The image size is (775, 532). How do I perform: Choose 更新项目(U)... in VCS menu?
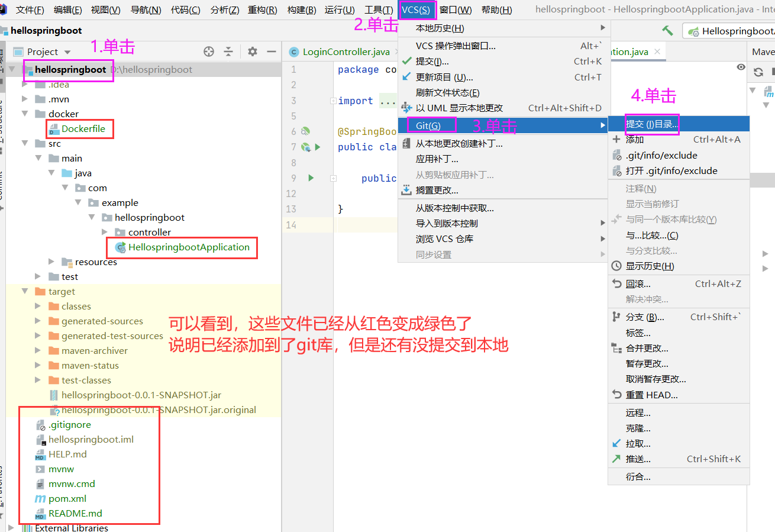click(x=503, y=77)
